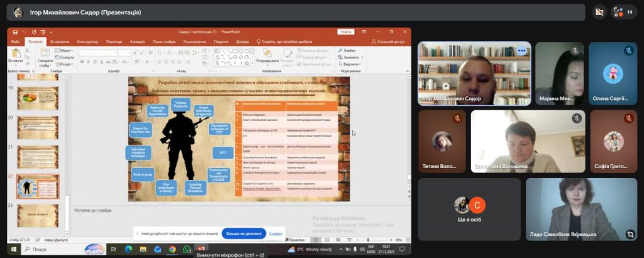The width and height of the screenshot is (644, 258).
Task: Click the muted mic icon on Марина's tile
Action: (575, 50)
